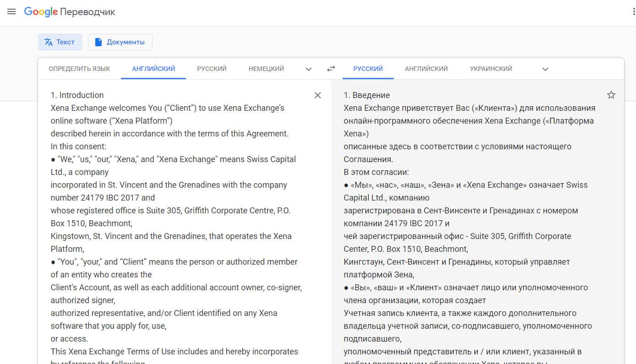Open the Google apps grid

[x=633, y=12]
